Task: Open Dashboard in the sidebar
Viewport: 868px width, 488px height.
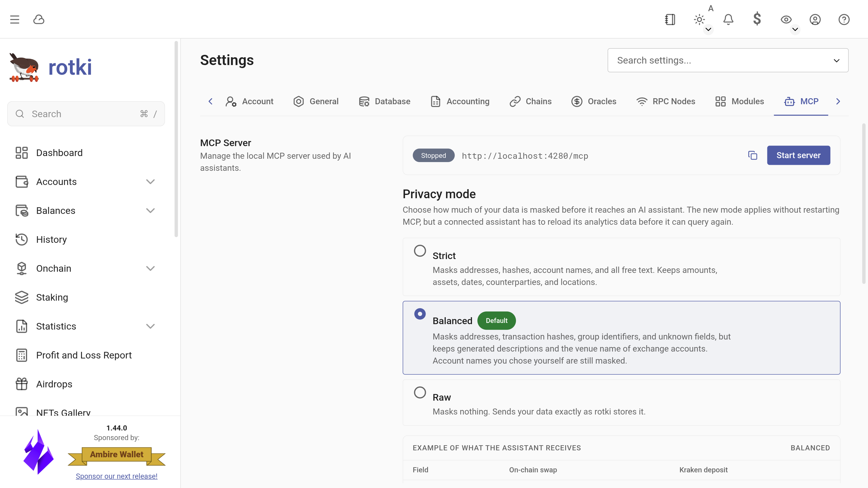Action: (86, 152)
